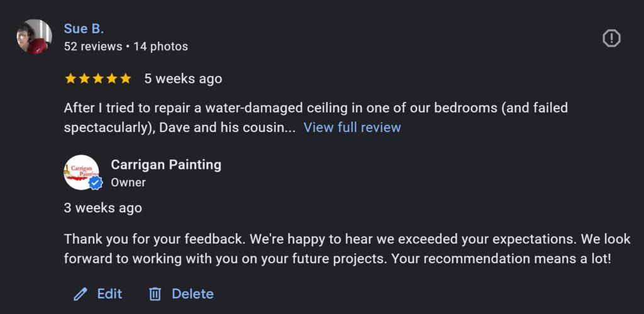The image size is (644, 314).
Task: Click the owner's "Thank you for your feedback" reply
Action: [x=340, y=249]
